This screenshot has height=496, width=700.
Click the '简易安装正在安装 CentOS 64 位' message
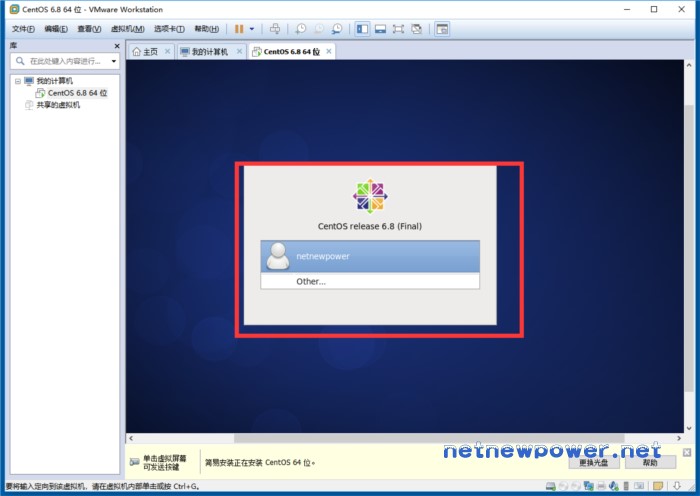[x=260, y=463]
